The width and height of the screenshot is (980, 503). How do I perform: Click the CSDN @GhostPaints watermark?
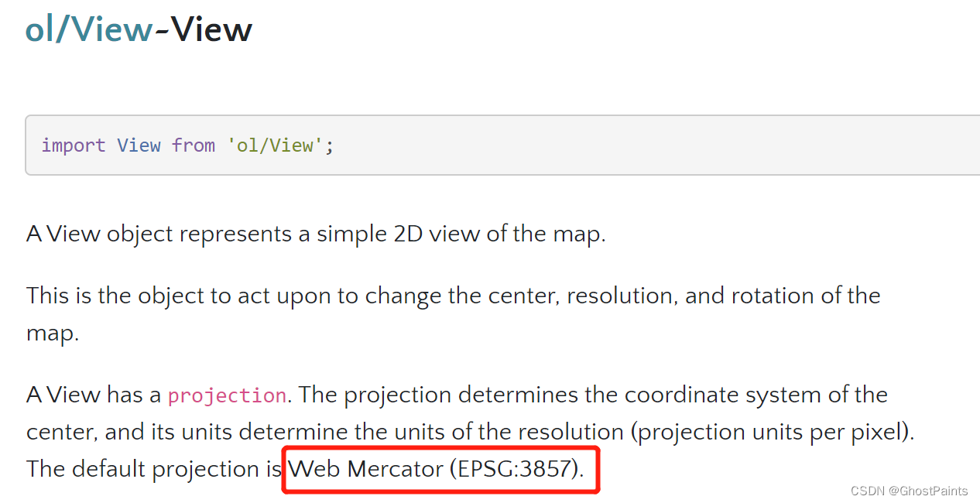[908, 491]
